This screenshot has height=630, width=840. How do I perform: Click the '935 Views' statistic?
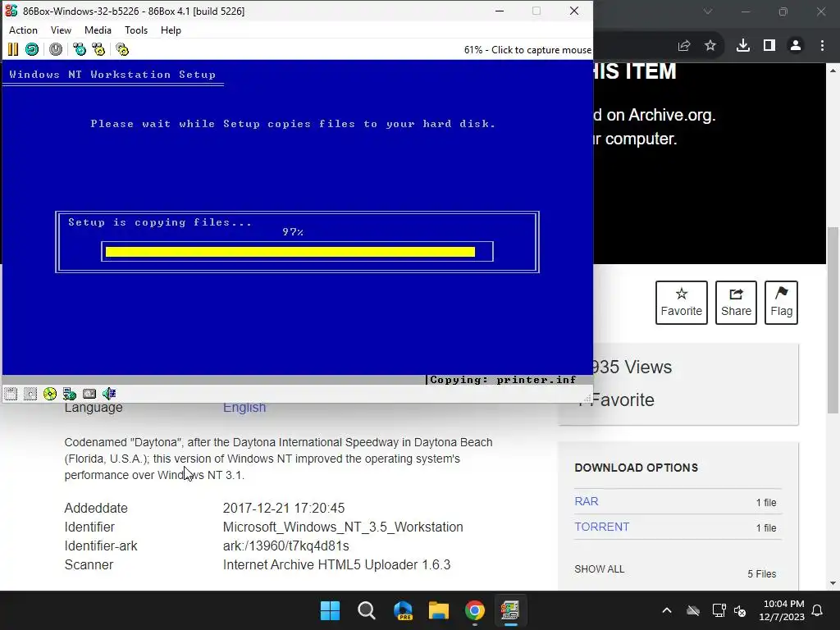(632, 367)
